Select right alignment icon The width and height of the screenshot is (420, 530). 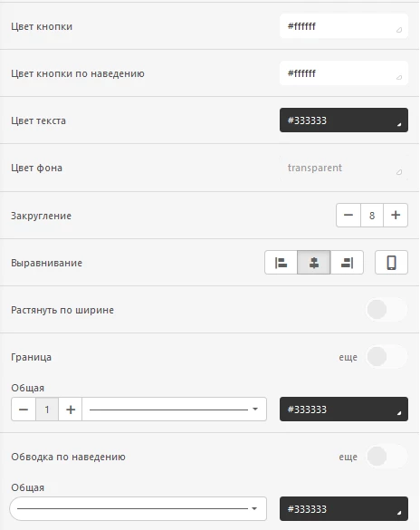[347, 263]
